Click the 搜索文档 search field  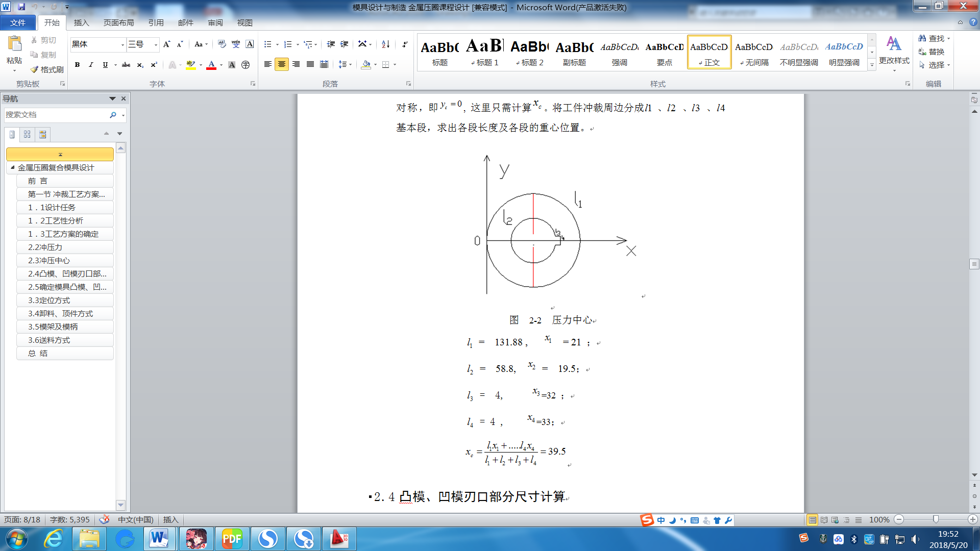point(55,115)
